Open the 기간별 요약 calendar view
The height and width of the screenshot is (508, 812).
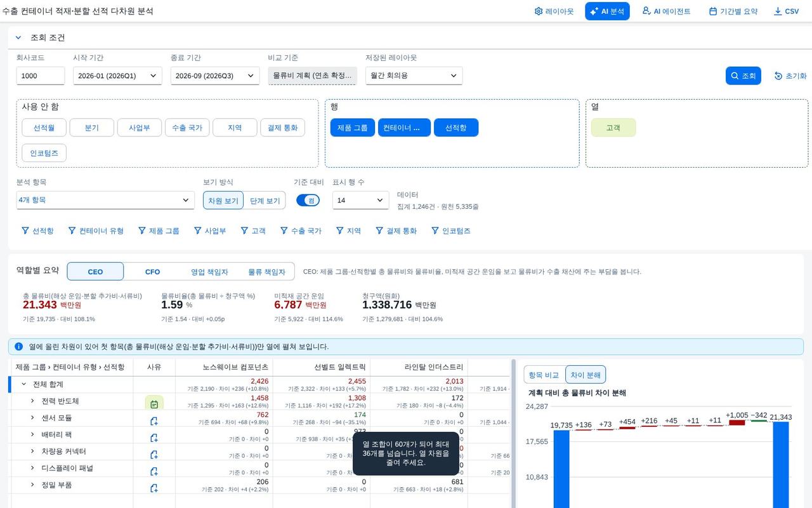pos(733,11)
